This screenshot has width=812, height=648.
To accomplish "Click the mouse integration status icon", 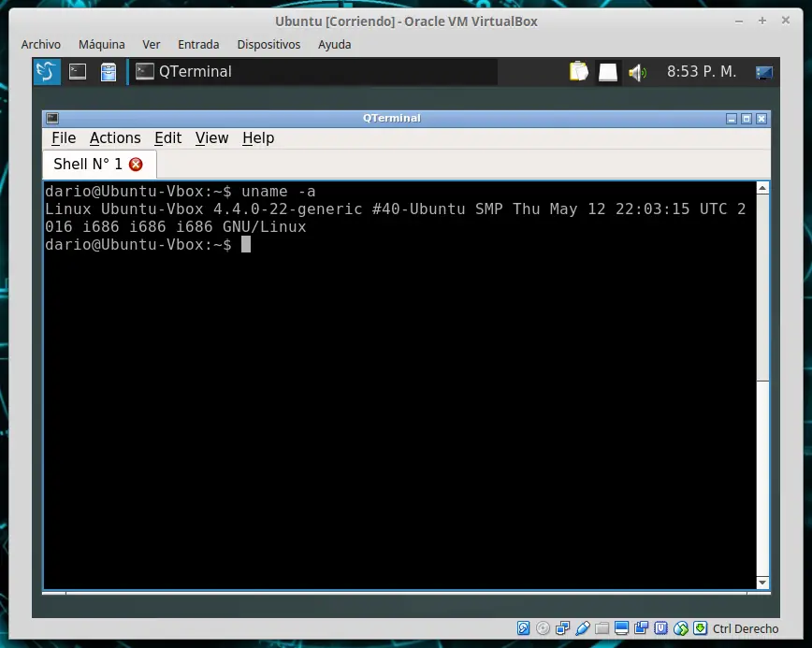I will [x=680, y=628].
